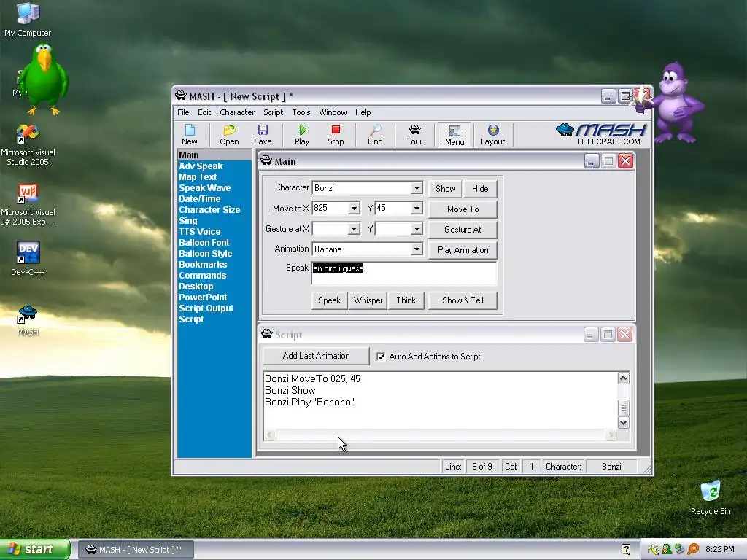Open the Edit menu
The image size is (747, 560).
click(204, 112)
